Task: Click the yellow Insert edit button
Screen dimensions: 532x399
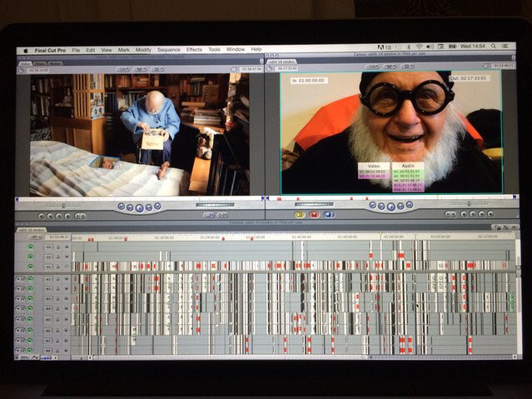Action: [300, 215]
